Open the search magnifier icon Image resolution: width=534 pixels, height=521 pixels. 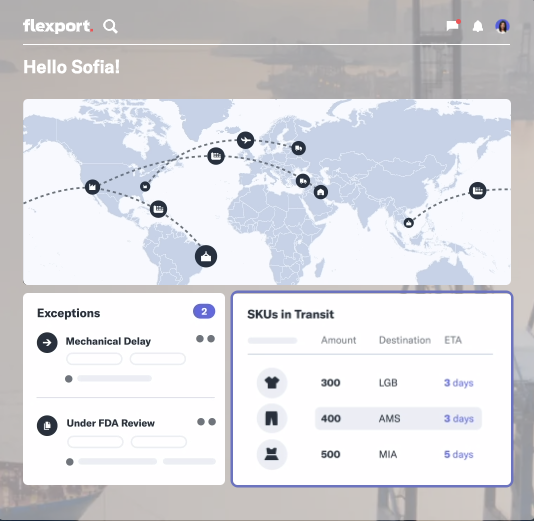[110, 26]
